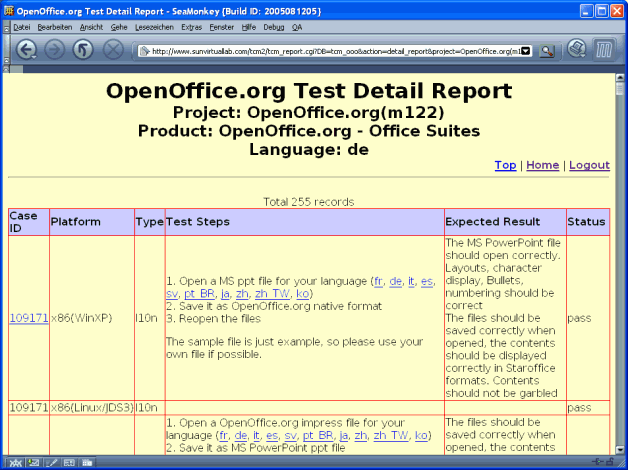628x470 pixels.
Task: Click the Back navigation button
Action: pos(26,50)
